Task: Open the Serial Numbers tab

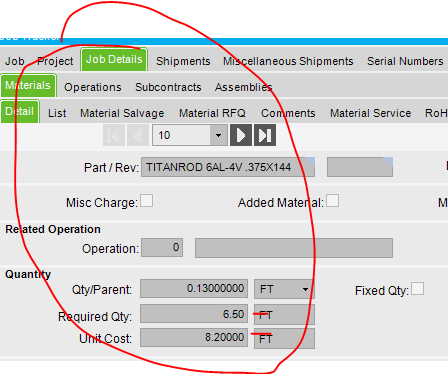Action: [405, 61]
